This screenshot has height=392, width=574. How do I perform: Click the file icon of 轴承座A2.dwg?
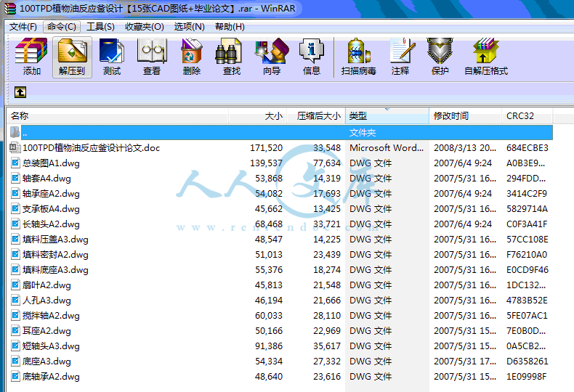click(x=15, y=193)
